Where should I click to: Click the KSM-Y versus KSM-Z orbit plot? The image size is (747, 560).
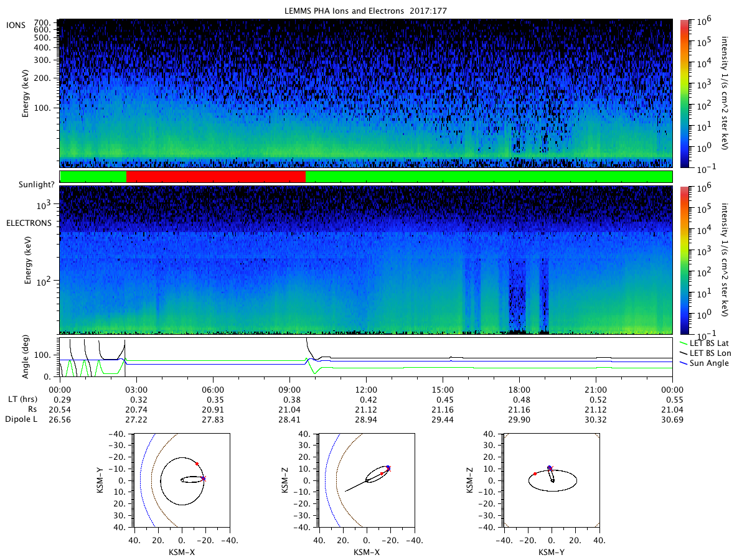551,480
